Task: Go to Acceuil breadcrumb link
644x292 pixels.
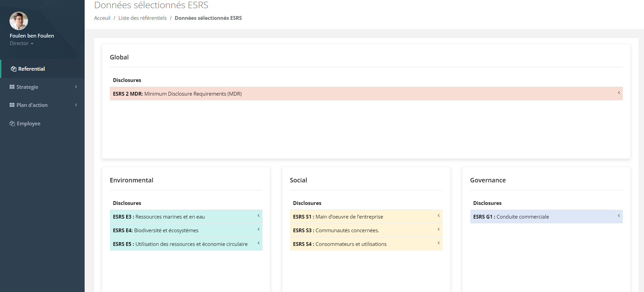Action: 102,18
